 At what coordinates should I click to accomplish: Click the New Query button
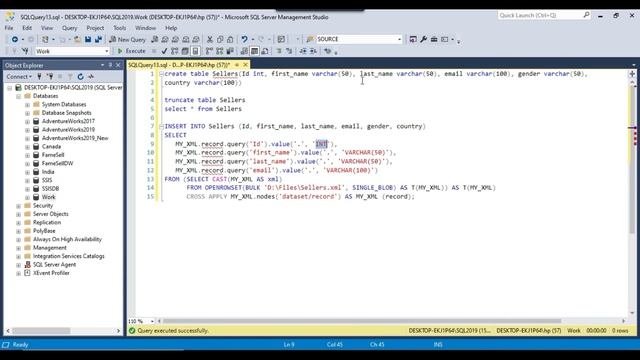(x=127, y=39)
